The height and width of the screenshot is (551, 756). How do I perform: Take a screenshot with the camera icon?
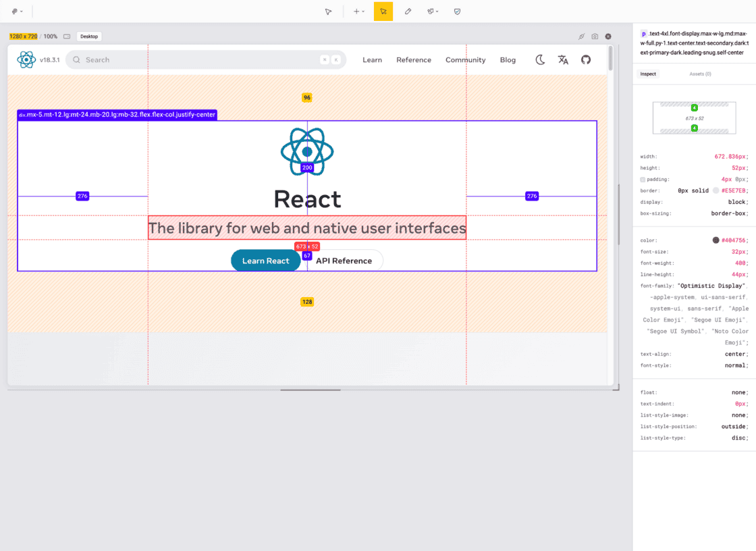tap(595, 36)
